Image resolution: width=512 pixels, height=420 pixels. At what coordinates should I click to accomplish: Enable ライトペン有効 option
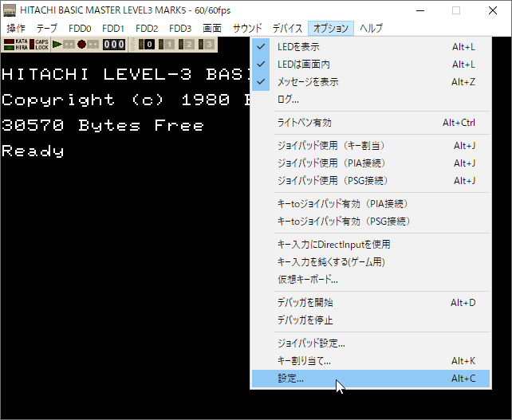[304, 123]
